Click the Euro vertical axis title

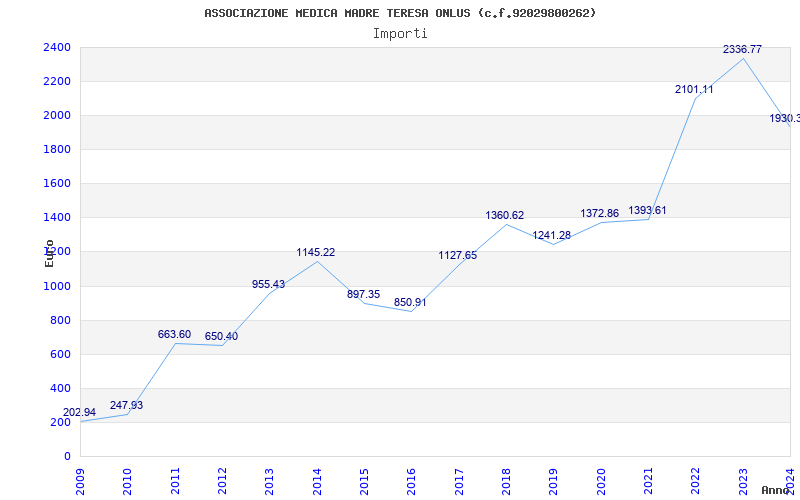(49, 253)
